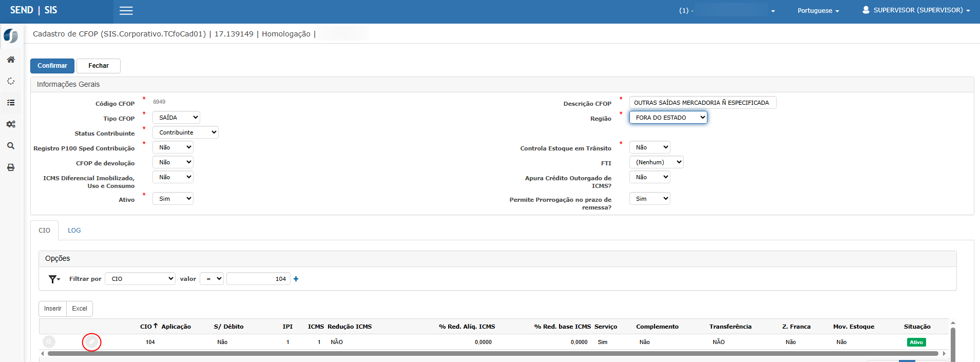Click Informações Gerais panel header
This screenshot has width=980, height=362.
point(502,84)
